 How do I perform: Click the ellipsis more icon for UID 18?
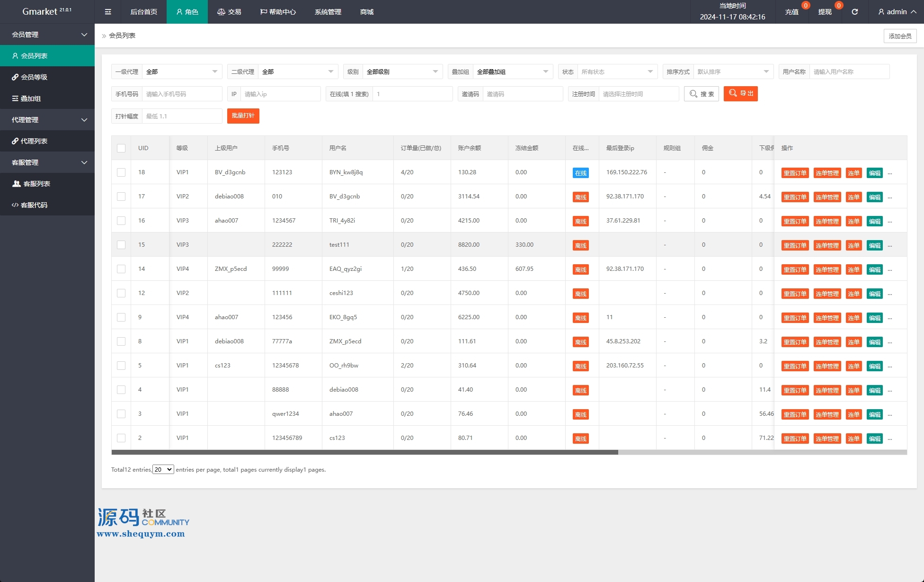tap(890, 173)
